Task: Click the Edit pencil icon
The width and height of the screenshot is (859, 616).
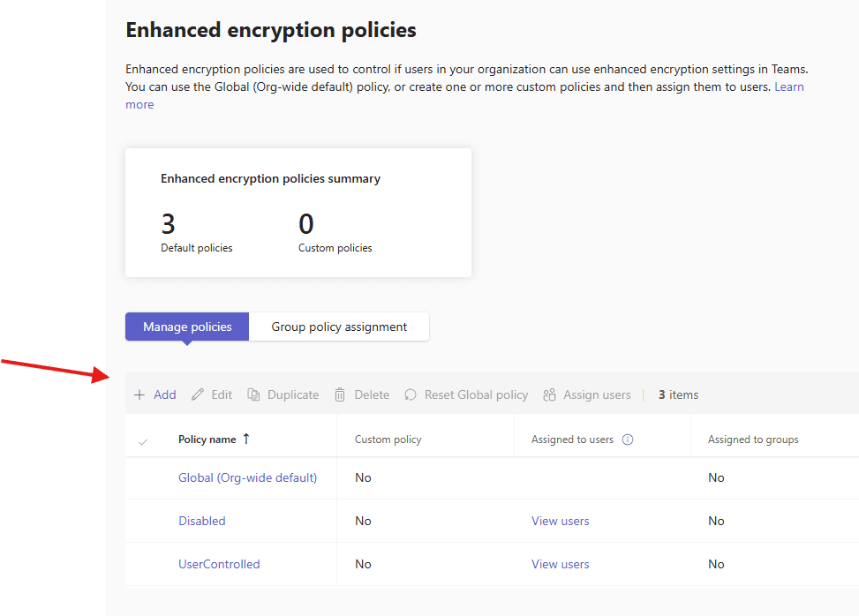Action: pyautogui.click(x=198, y=395)
